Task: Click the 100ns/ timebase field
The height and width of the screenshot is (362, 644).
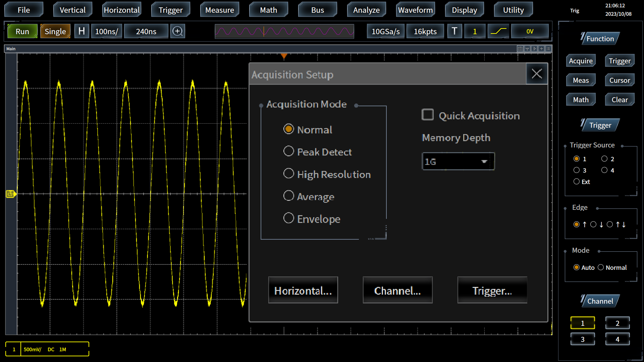Action: pos(107,31)
